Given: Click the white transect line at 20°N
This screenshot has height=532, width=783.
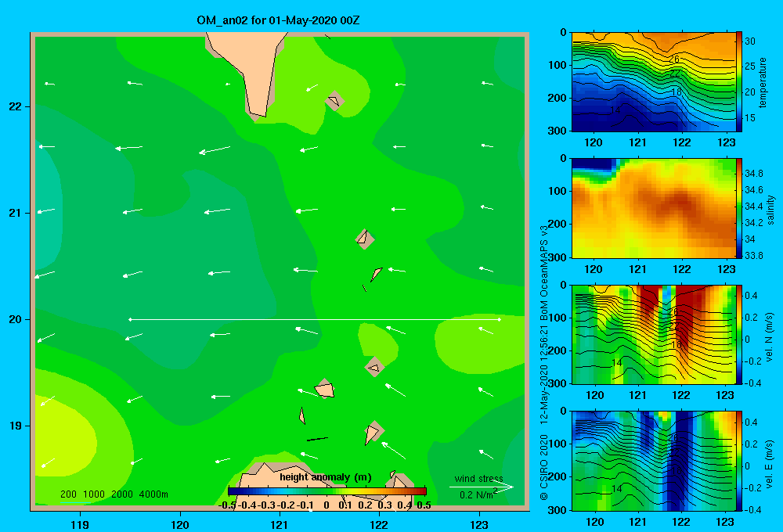Looking at the screenshot, I should tap(315, 319).
